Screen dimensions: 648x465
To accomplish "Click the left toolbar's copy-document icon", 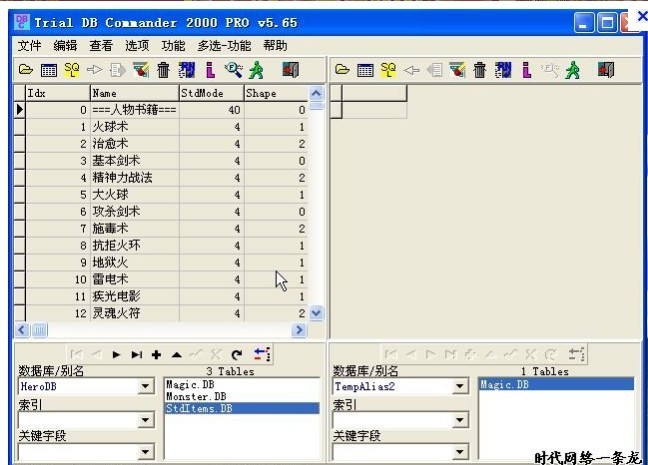I will [118, 70].
